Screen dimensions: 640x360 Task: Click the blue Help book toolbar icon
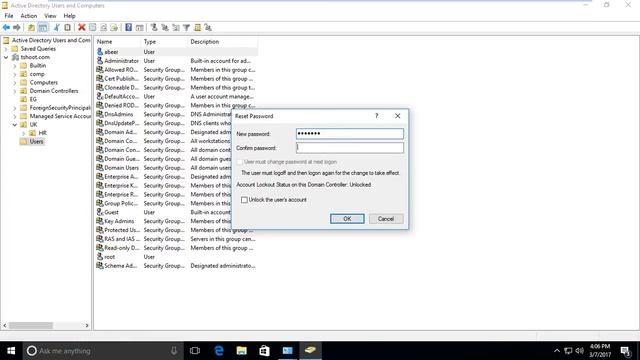click(129, 27)
